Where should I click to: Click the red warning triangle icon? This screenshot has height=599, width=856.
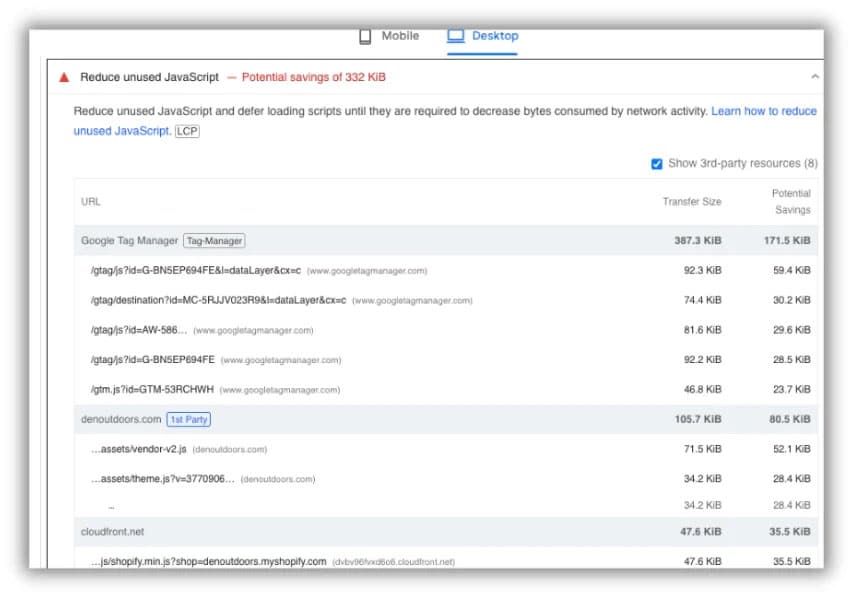pos(64,78)
